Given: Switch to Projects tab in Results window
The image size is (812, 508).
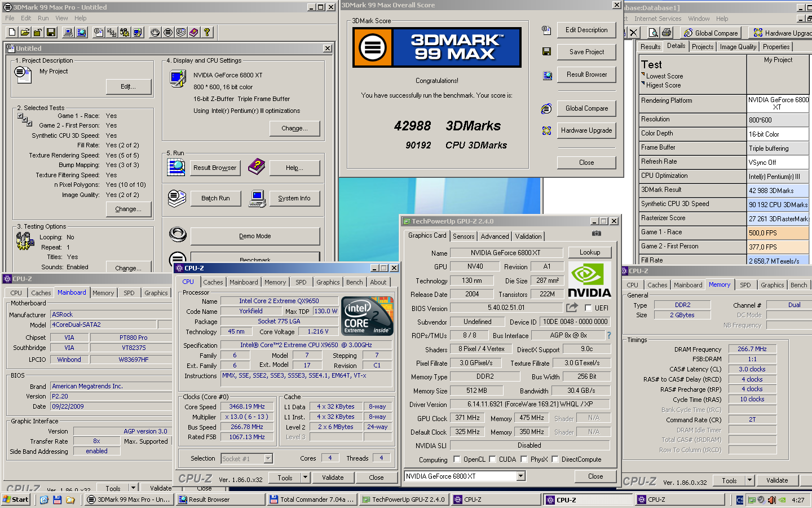Looking at the screenshot, I should tap(703, 47).
